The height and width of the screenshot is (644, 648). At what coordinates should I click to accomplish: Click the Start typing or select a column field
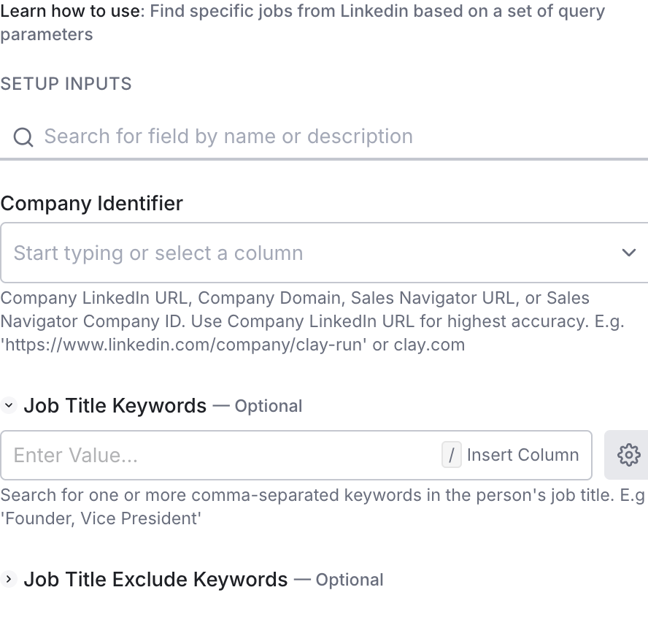click(292, 253)
